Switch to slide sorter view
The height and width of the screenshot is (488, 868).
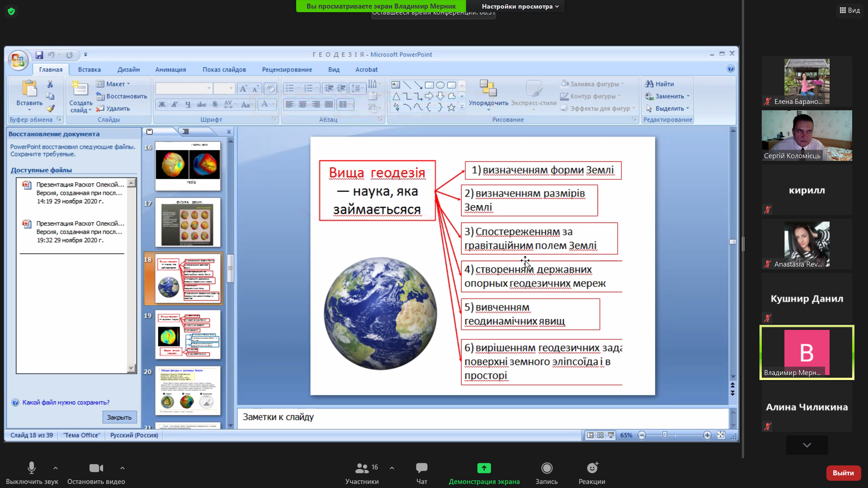point(600,435)
